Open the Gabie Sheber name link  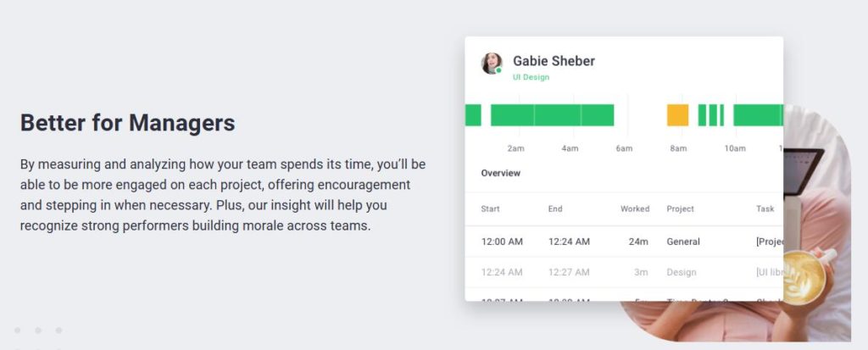click(x=554, y=61)
